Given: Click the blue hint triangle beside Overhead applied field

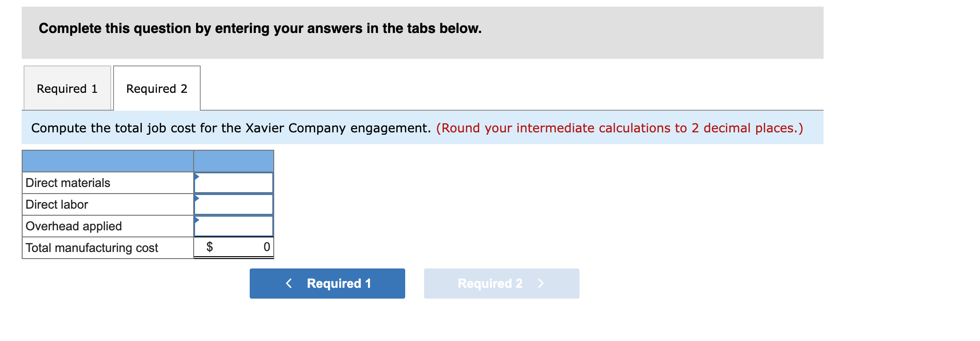Looking at the screenshot, I should click(x=196, y=220).
